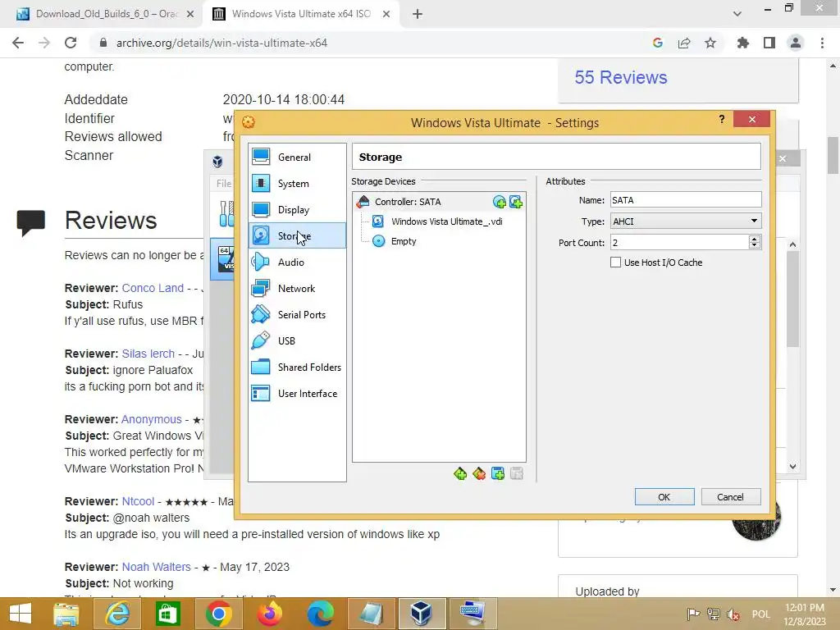Click POL language indicator
The height and width of the screenshot is (630, 840).
point(760,614)
